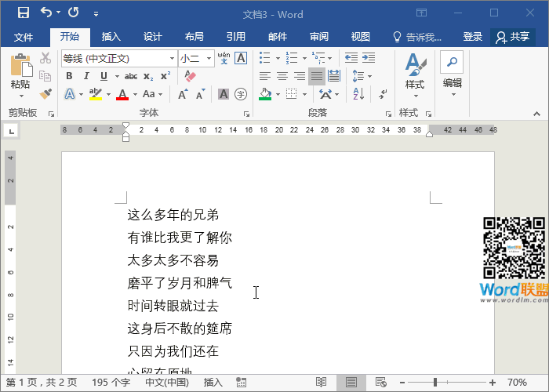
Task: Switch to the 设计 tab
Action: [153, 37]
